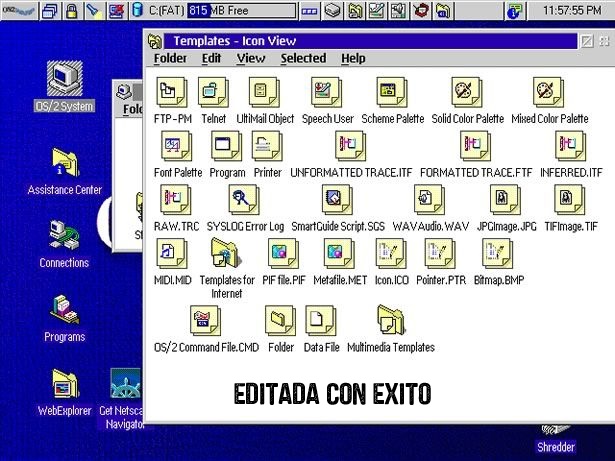The width and height of the screenshot is (615, 461).
Task: Click the shutdown icon in WarpCenter
Action: coord(116,11)
